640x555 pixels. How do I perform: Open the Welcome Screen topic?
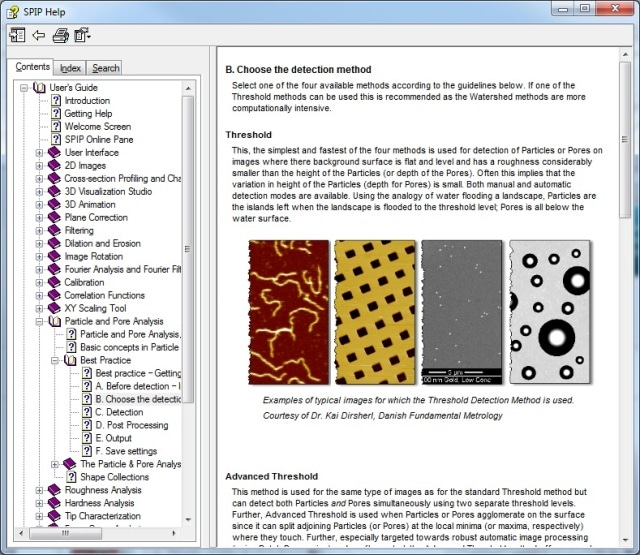click(x=98, y=127)
